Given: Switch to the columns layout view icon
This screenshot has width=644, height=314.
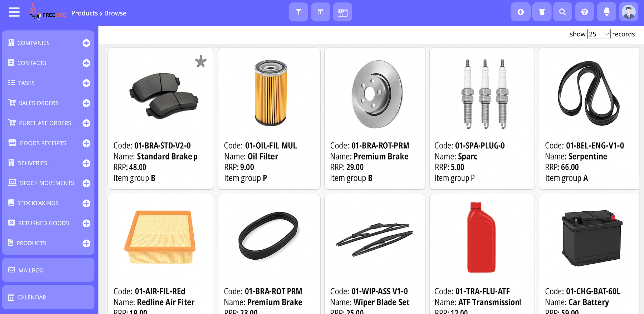Looking at the screenshot, I should coord(320,12).
